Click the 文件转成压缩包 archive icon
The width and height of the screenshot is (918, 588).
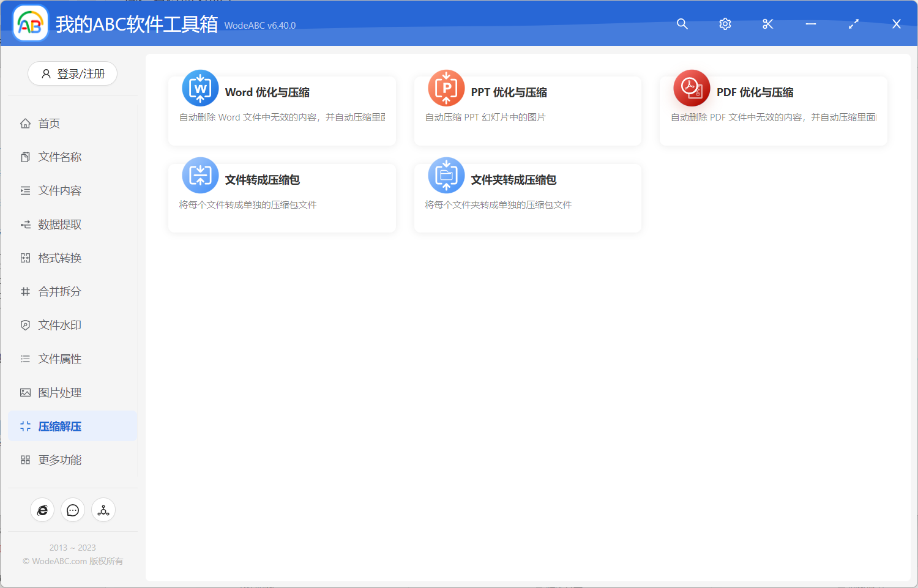click(200, 175)
